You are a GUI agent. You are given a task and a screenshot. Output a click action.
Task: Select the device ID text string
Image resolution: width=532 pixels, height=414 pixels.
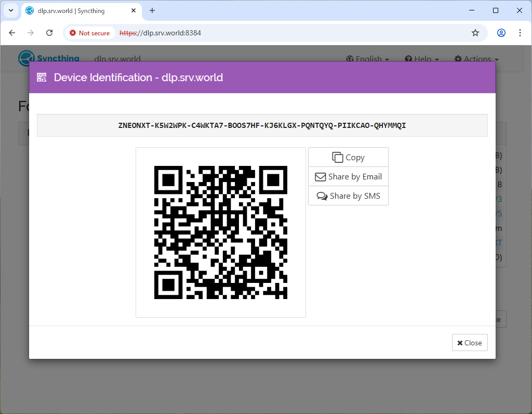[x=262, y=126]
